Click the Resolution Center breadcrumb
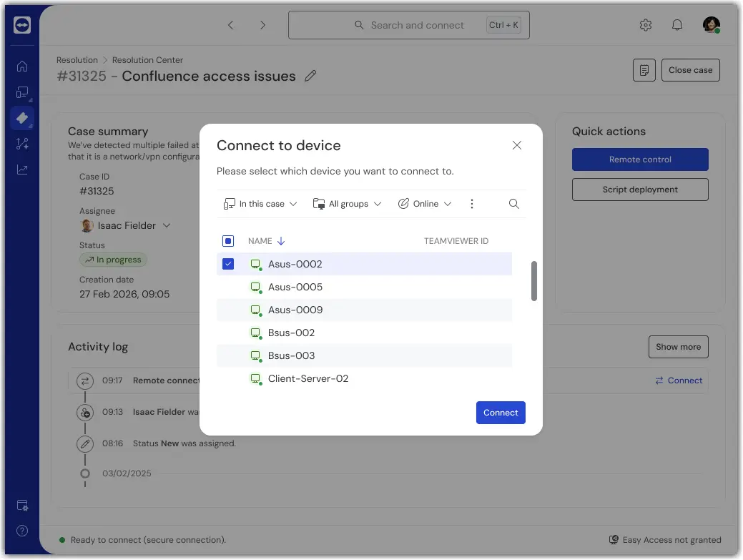 147,60
